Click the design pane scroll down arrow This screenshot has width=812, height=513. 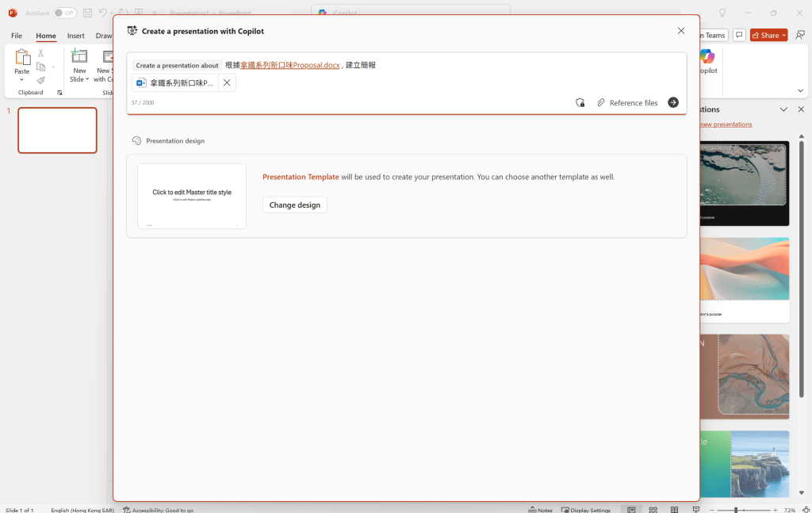pyautogui.click(x=801, y=493)
